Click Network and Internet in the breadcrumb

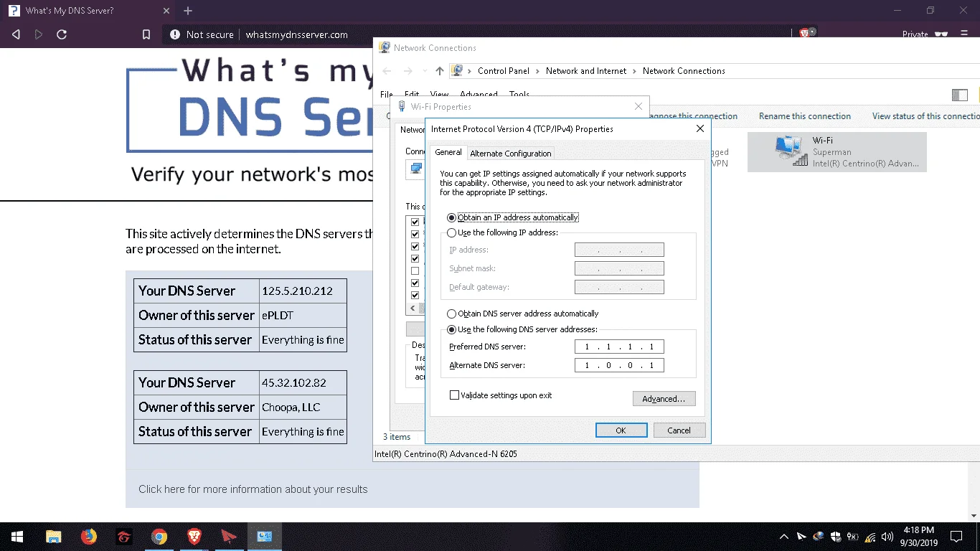(586, 71)
